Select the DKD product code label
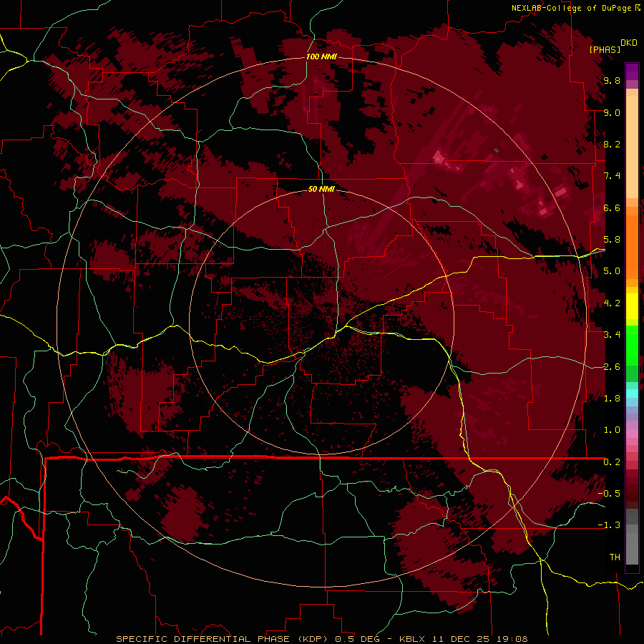This screenshot has height=644, width=644. 629,43
